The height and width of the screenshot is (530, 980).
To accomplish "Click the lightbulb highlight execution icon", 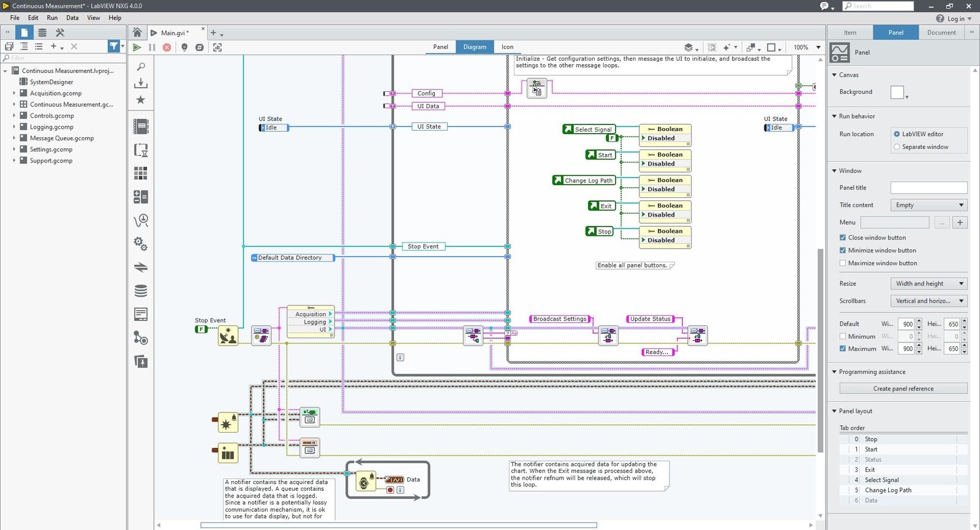I will coord(184,47).
